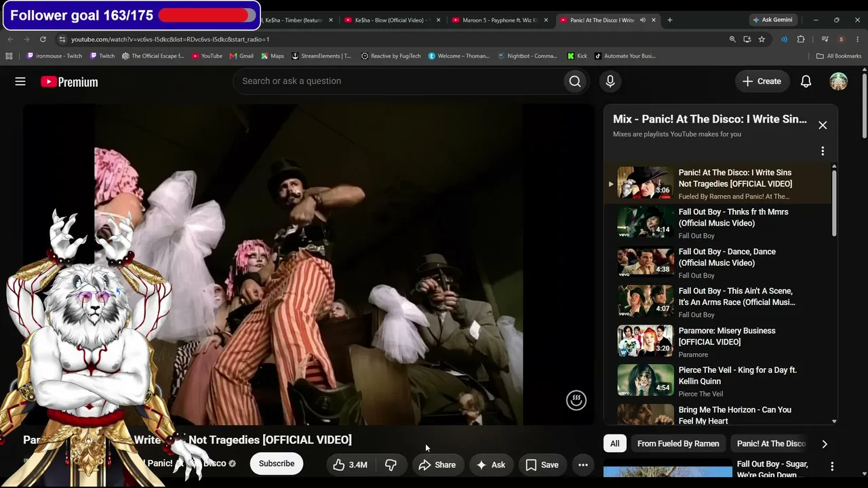Click the live reactions icon on video
This screenshot has height=488, width=868.
[576, 400]
